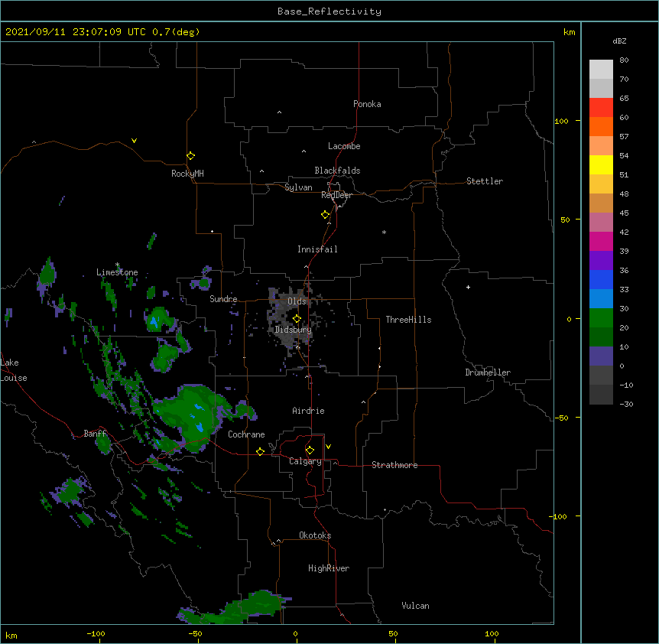Click the Vulcan label
The height and width of the screenshot is (644, 659).
coord(415,606)
